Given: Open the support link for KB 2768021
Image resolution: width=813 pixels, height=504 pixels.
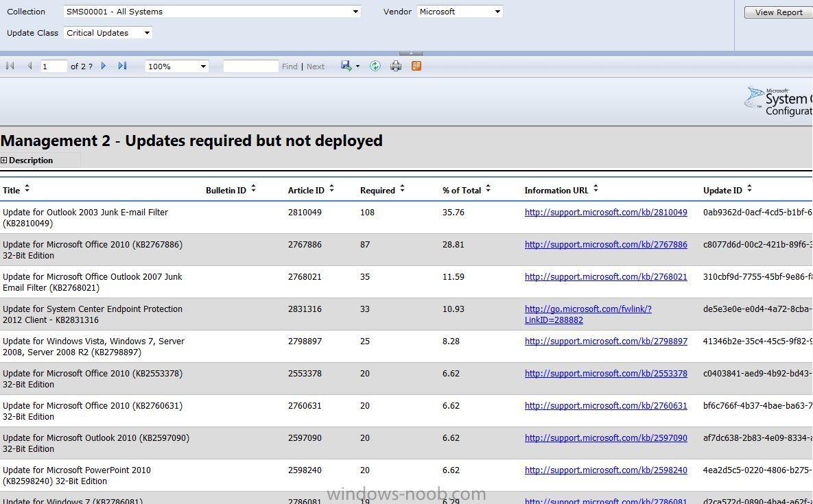Looking at the screenshot, I should 606,276.
